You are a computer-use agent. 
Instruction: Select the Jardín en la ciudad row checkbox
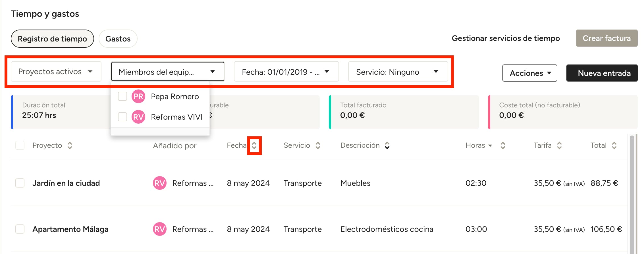pyautogui.click(x=20, y=183)
